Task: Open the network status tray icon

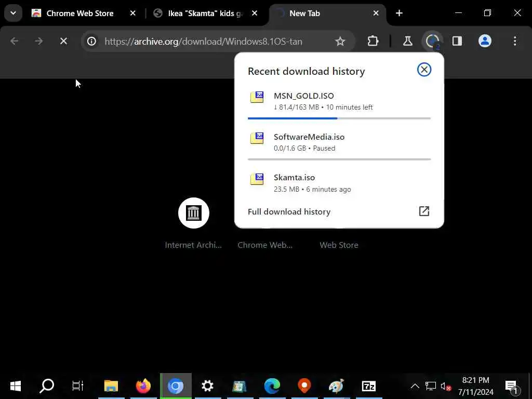Action: click(431, 386)
